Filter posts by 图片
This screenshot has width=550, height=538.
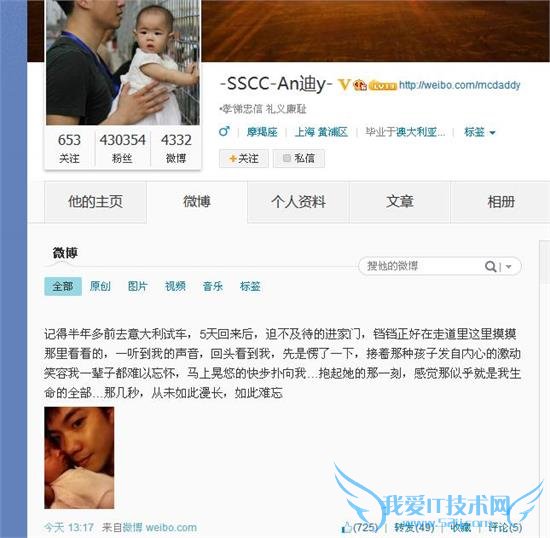[x=138, y=286]
